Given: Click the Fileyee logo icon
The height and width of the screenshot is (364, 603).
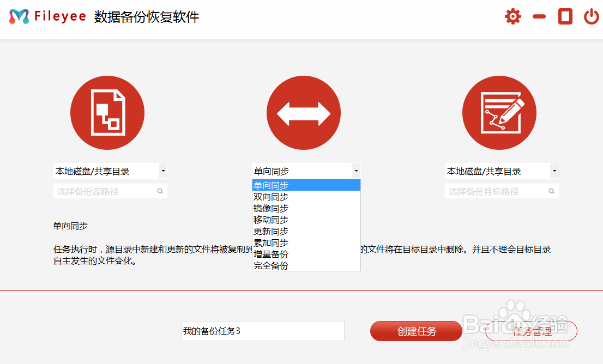Looking at the screenshot, I should click(x=19, y=16).
